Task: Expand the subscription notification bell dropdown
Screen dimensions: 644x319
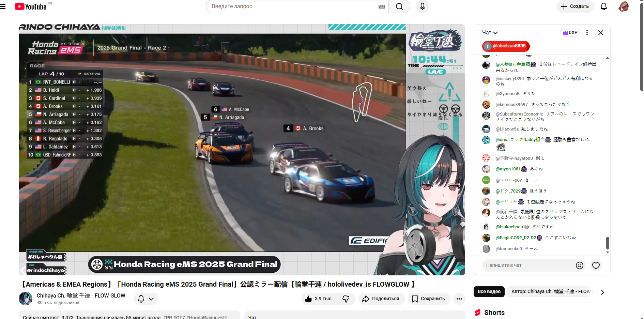Action: point(146,299)
